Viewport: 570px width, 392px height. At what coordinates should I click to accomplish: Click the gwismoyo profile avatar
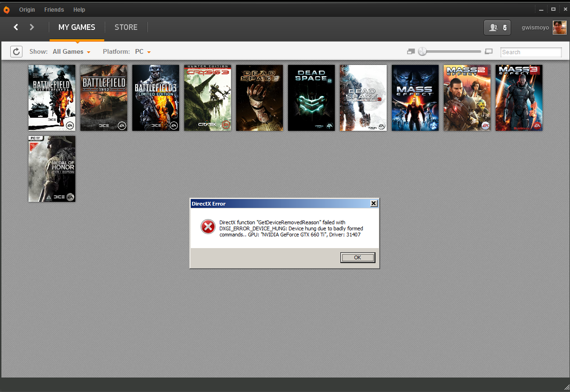coord(560,28)
